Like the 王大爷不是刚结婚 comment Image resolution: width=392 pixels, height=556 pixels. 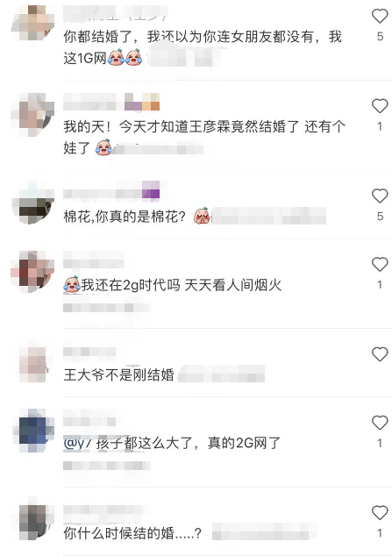click(380, 354)
